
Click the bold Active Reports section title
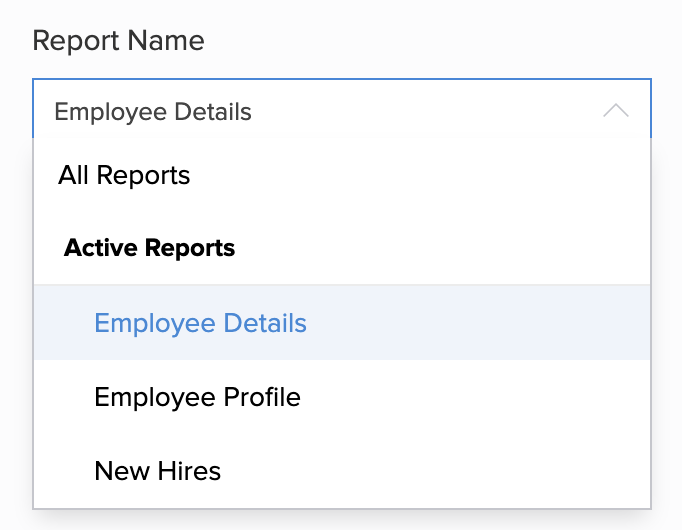149,248
